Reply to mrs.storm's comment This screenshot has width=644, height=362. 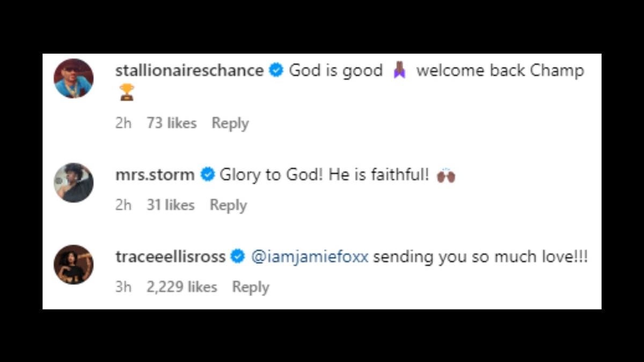point(228,205)
